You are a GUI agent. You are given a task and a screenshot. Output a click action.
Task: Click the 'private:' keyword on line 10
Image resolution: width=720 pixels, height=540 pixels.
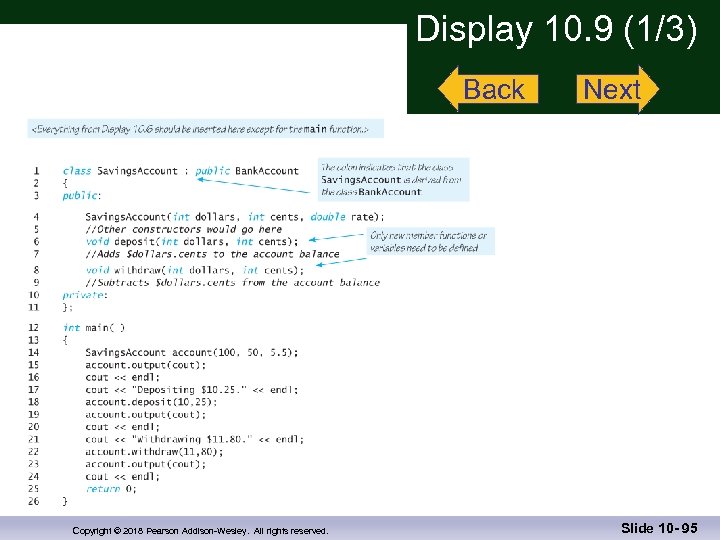(x=84, y=295)
